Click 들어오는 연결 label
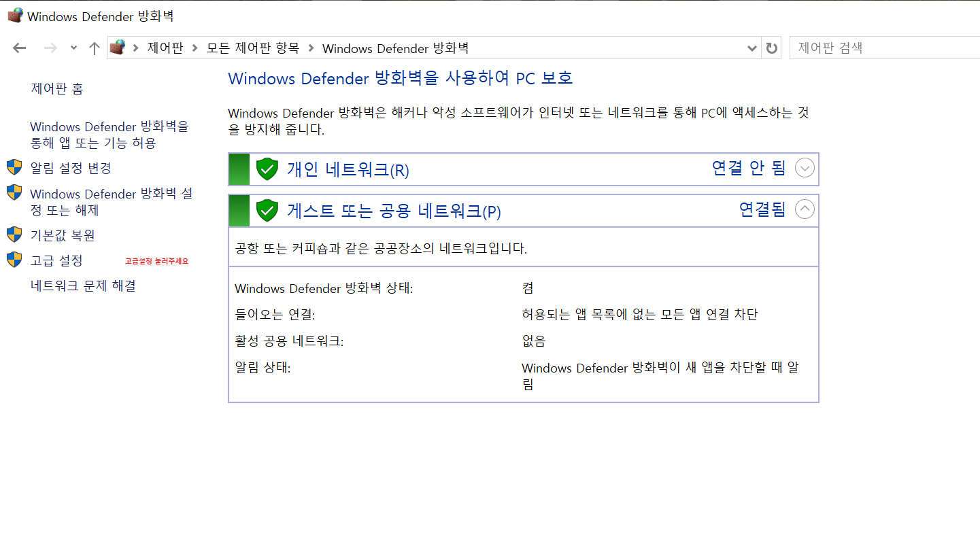980x537 pixels. [x=275, y=315]
